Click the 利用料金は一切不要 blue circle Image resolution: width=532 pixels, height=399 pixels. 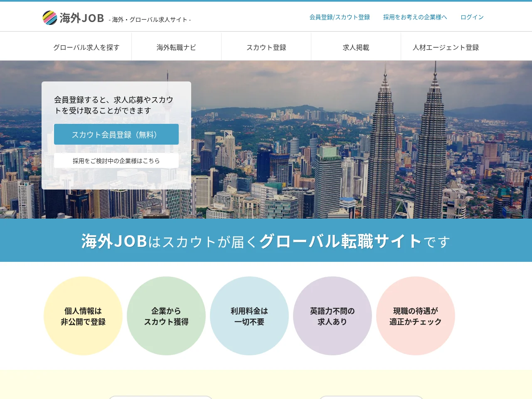(249, 316)
